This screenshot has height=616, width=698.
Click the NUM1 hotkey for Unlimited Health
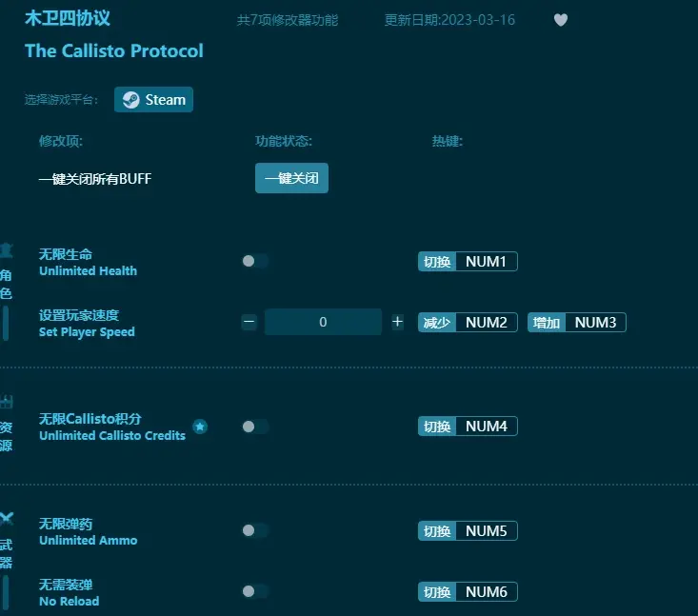486,262
